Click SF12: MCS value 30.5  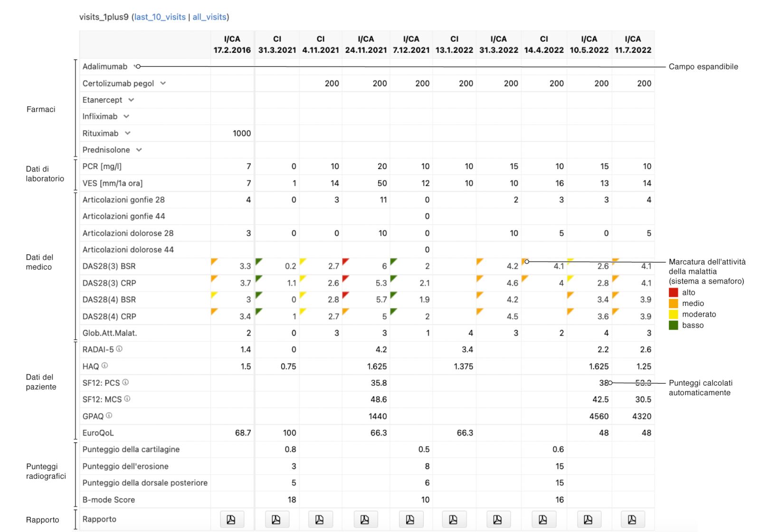point(643,399)
